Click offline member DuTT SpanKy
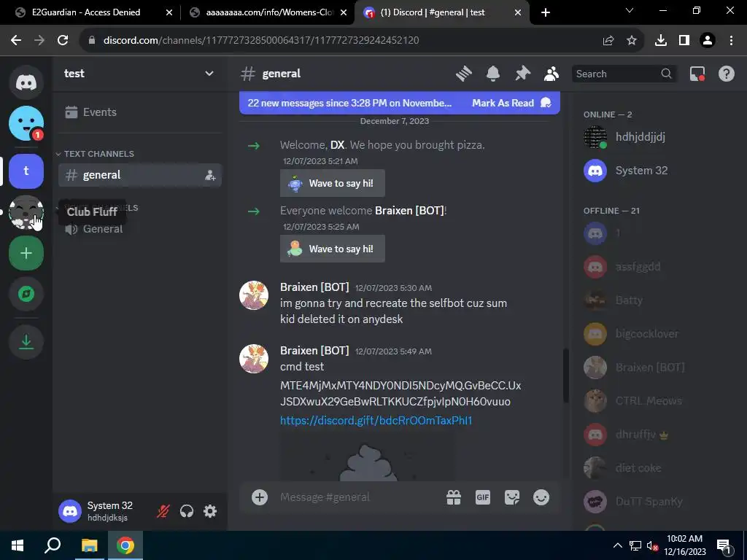This screenshot has height=560, width=747. point(658,502)
